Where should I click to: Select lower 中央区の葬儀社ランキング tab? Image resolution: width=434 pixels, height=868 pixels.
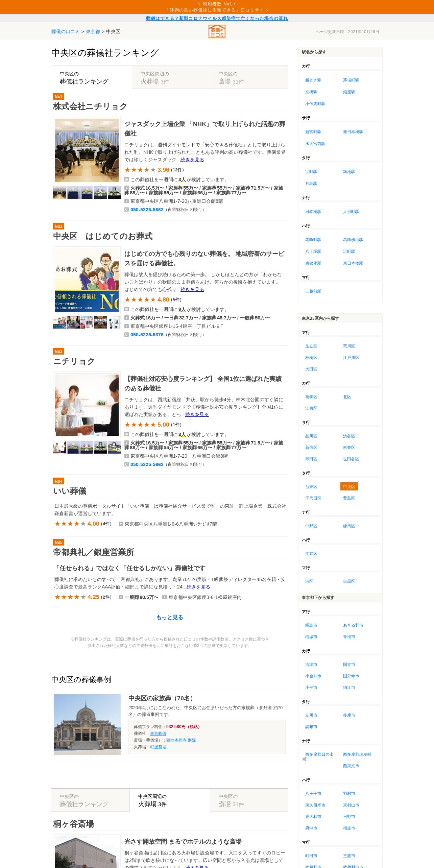point(90,800)
